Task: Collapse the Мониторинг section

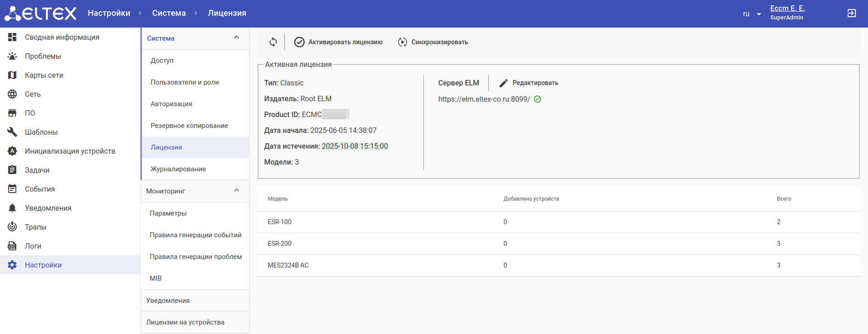Action: 236,191
